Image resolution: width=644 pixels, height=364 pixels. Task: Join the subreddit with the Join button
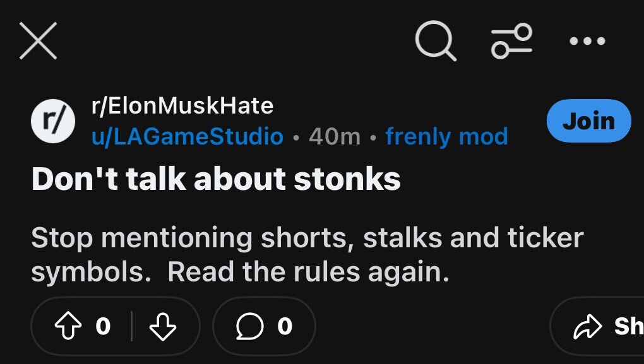point(588,120)
